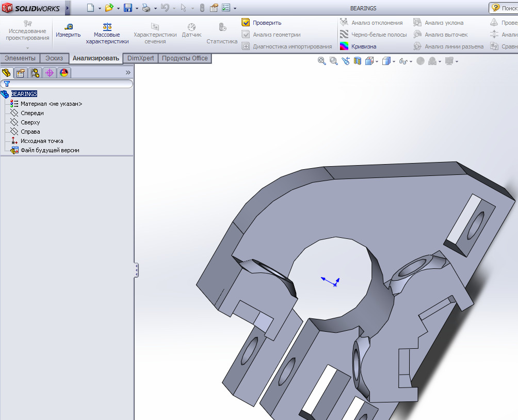Click the Print icon in top toolbar
This screenshot has height=420, width=518.
(x=146, y=8)
